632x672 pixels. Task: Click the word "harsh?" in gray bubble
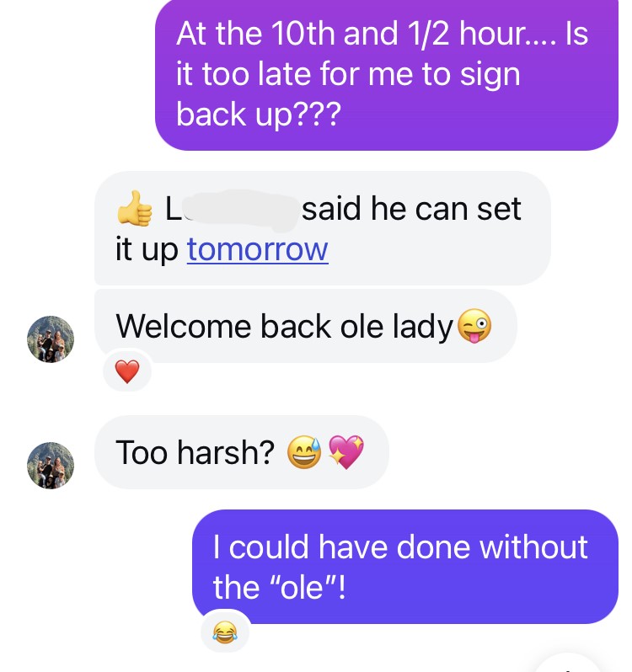[226, 452]
